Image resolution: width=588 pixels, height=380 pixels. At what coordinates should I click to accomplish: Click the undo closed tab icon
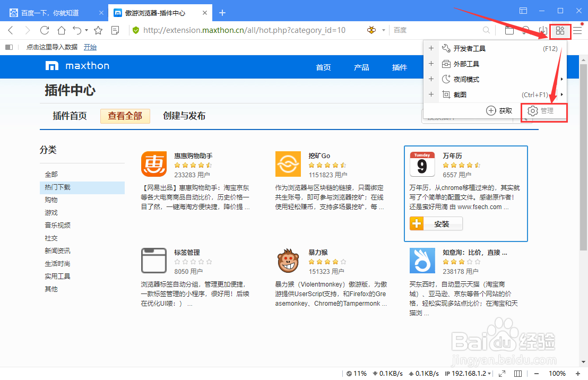(77, 30)
